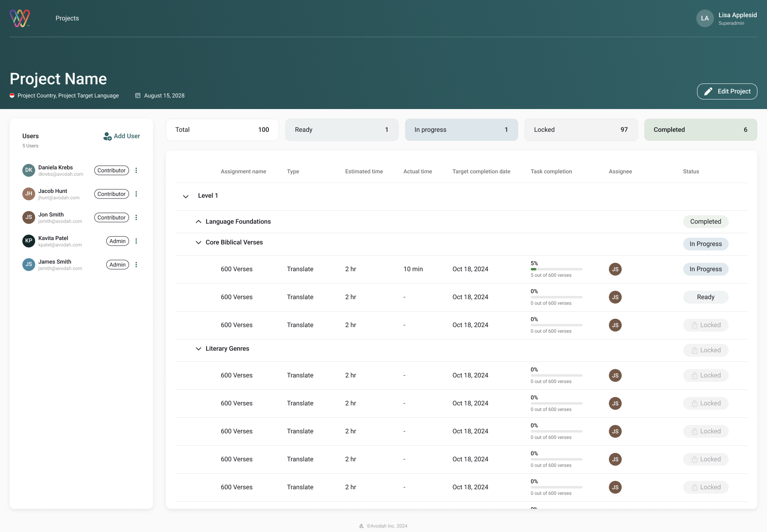Expand the Language Foundations group

coord(199,222)
